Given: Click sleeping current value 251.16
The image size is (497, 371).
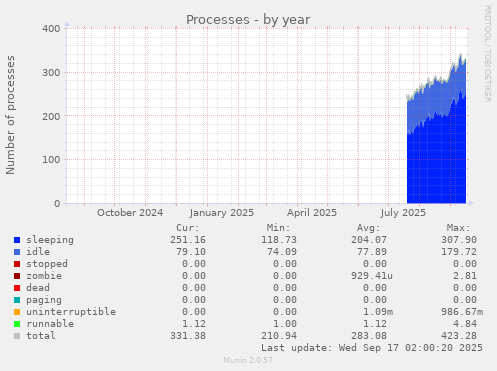Looking at the screenshot, I should [x=188, y=240].
